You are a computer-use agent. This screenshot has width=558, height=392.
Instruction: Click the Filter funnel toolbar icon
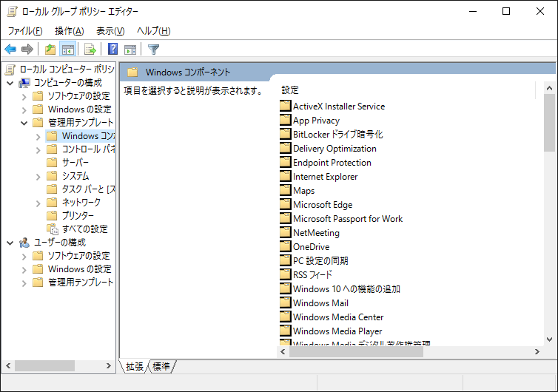click(x=153, y=49)
